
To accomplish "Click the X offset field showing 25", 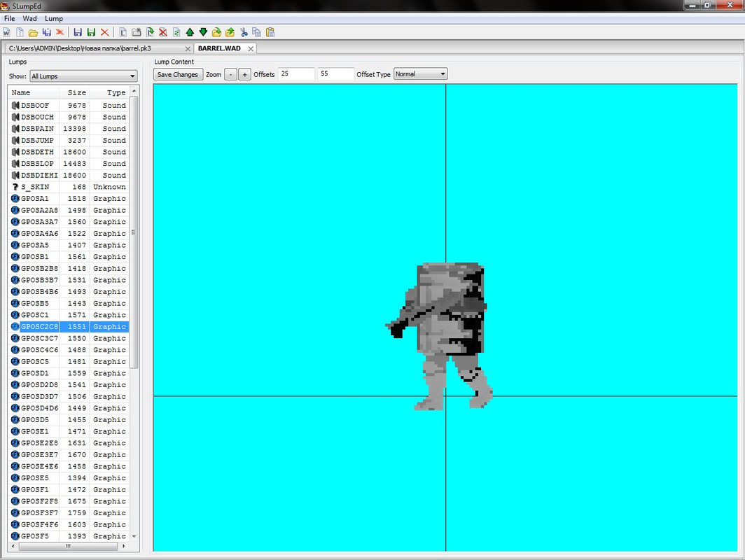I will click(x=296, y=74).
